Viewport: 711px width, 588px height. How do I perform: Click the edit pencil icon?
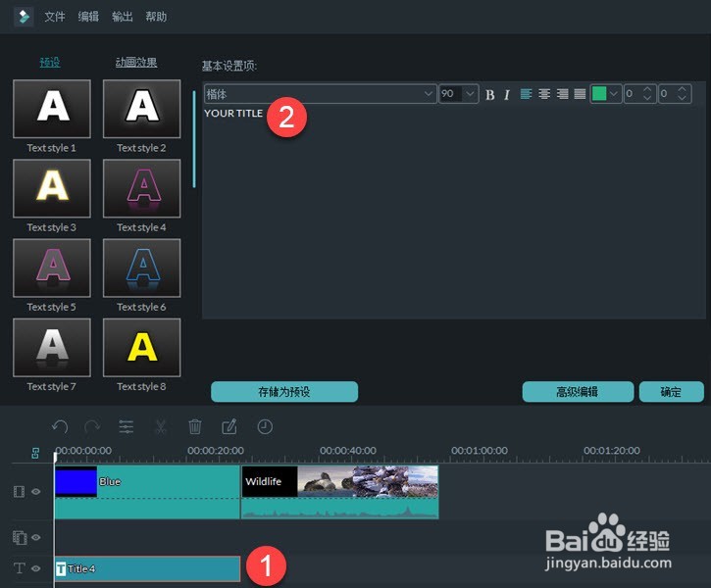[x=229, y=426]
